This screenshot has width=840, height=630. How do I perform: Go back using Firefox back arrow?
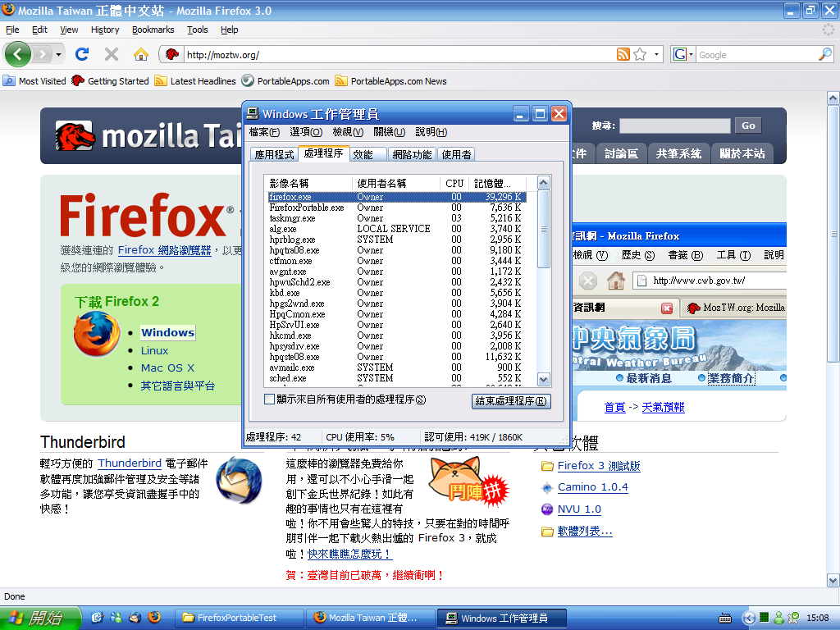[x=18, y=54]
